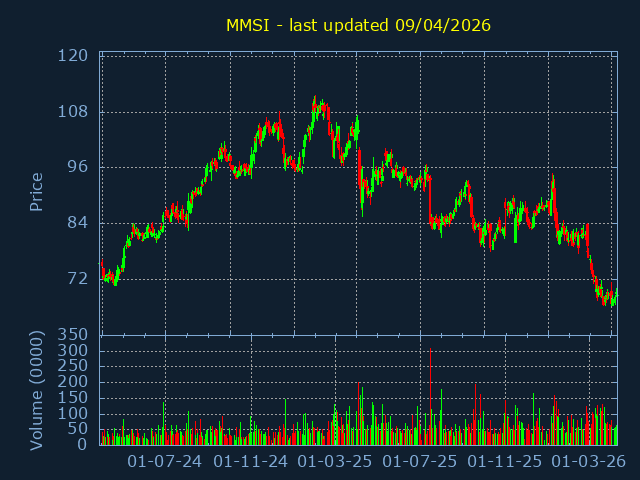640x480 pixels.
Task: Click the 300 volume tick label
Action: click(x=73, y=351)
